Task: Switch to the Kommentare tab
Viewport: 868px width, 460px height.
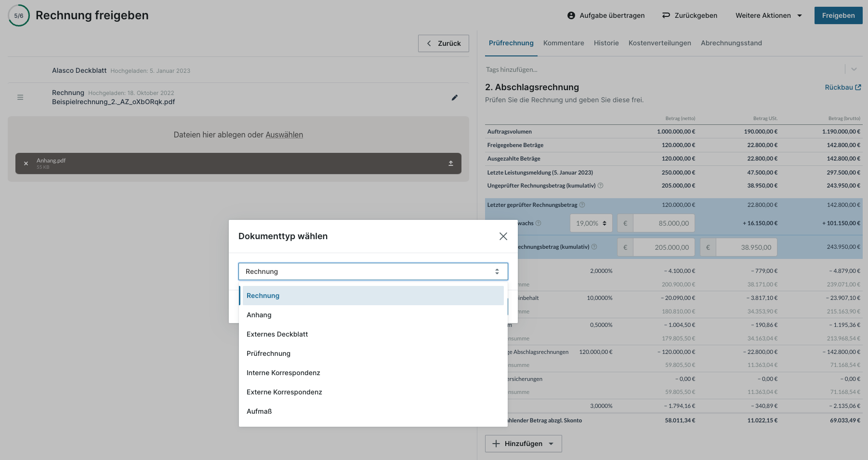Action: (564, 43)
